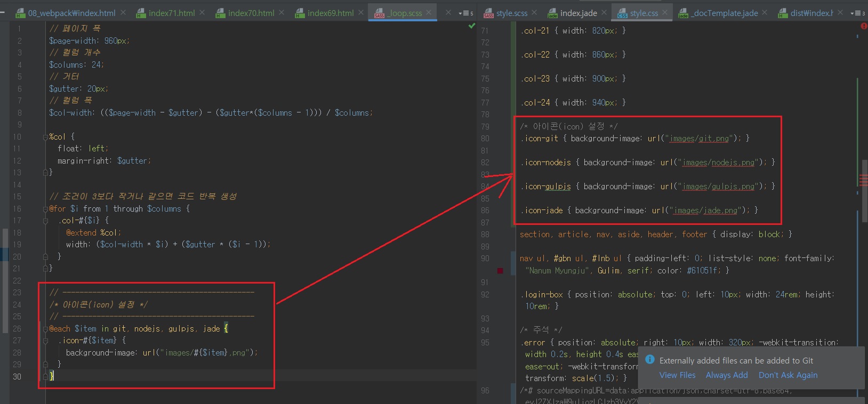Click the red error indicator in right editor
The image size is (868, 404).
864,26
